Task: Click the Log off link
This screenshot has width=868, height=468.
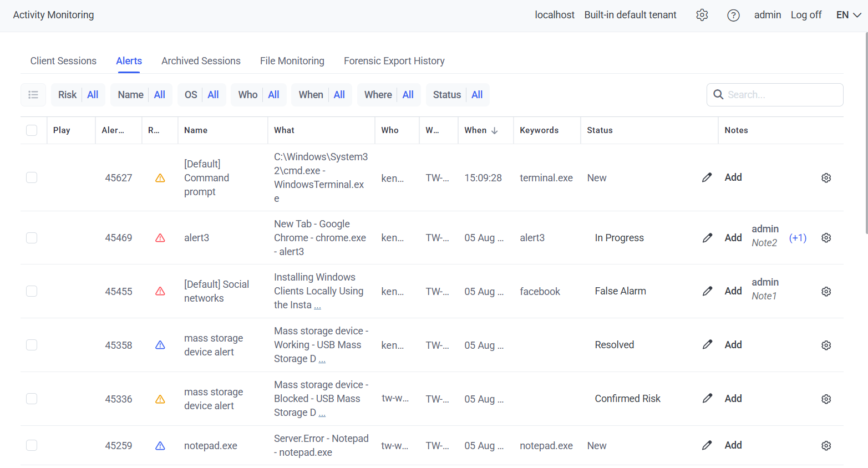Action: (806, 15)
